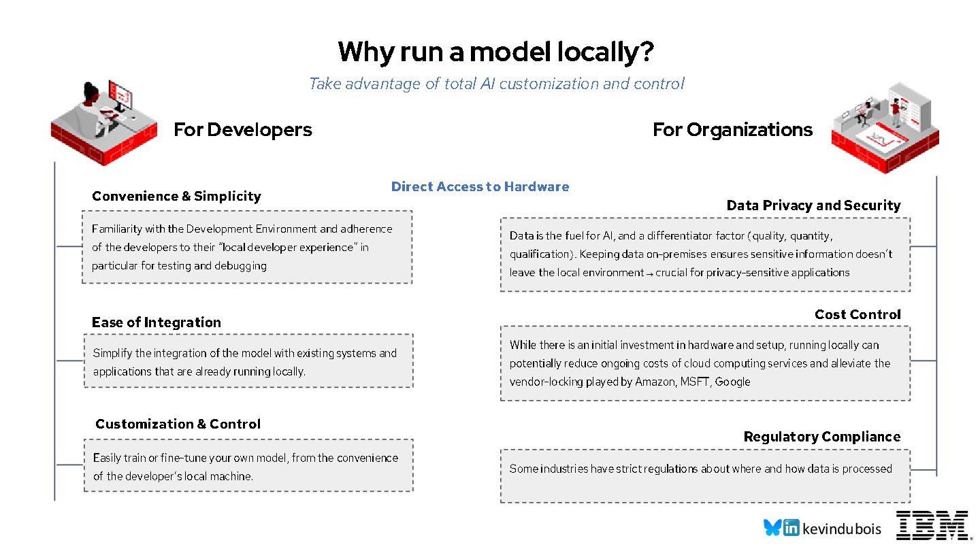Click the LinkedIn icon

click(x=791, y=528)
